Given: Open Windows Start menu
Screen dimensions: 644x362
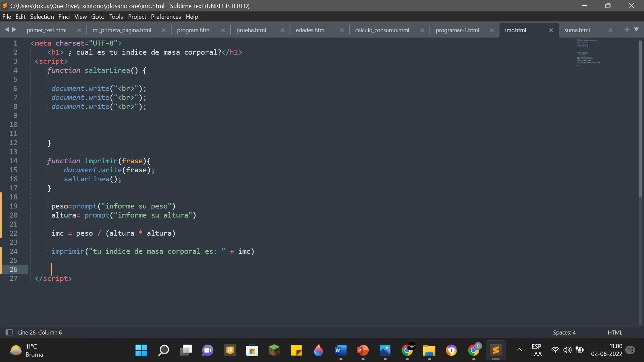Looking at the screenshot, I should pyautogui.click(x=141, y=351).
